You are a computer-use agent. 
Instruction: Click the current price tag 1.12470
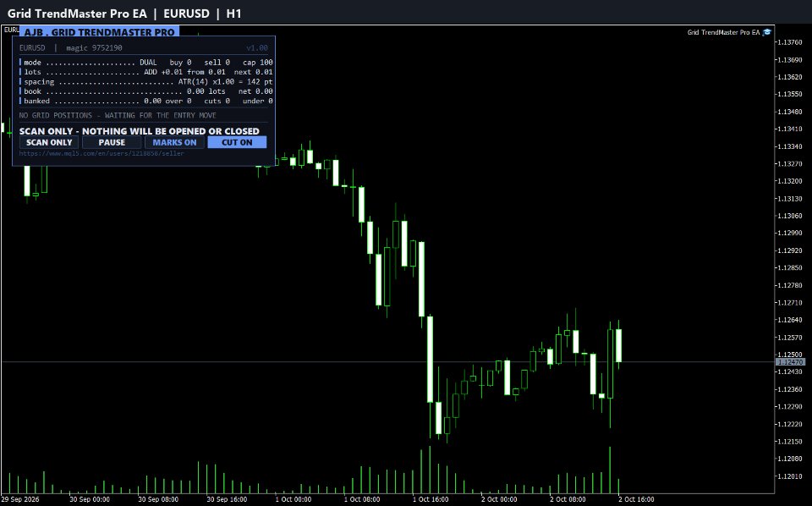[790, 362]
